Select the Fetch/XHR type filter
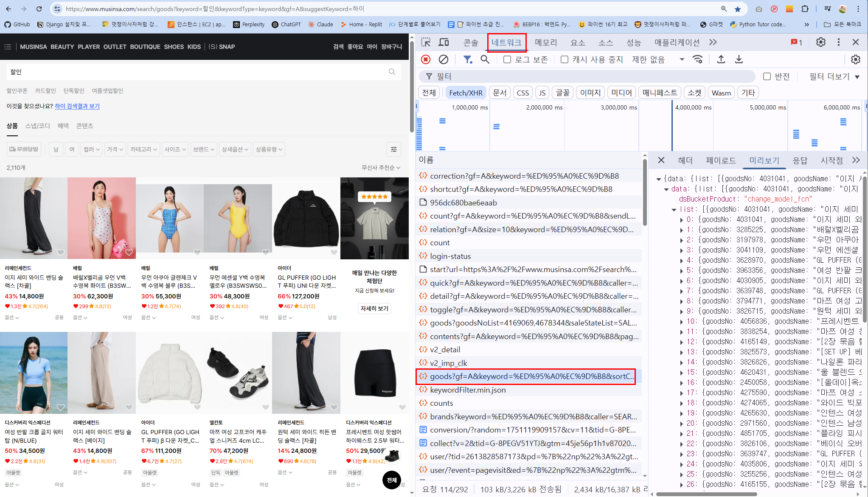 pyautogui.click(x=466, y=93)
